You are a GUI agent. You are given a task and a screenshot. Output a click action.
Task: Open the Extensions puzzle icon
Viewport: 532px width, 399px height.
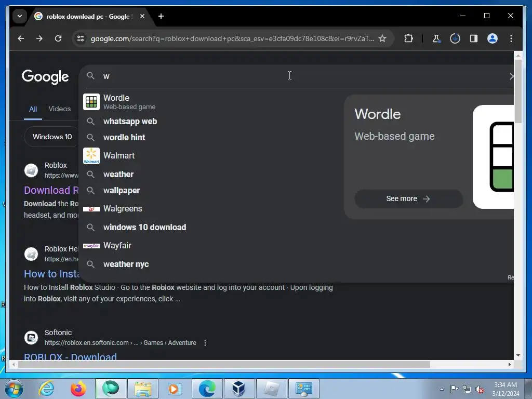point(408,38)
